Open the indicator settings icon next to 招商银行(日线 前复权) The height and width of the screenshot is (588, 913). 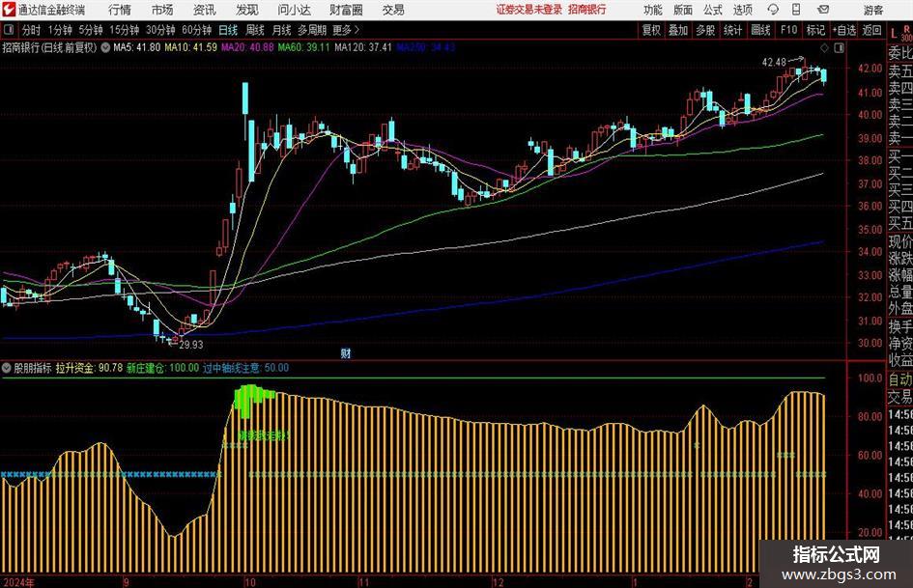pyautogui.click(x=105, y=47)
